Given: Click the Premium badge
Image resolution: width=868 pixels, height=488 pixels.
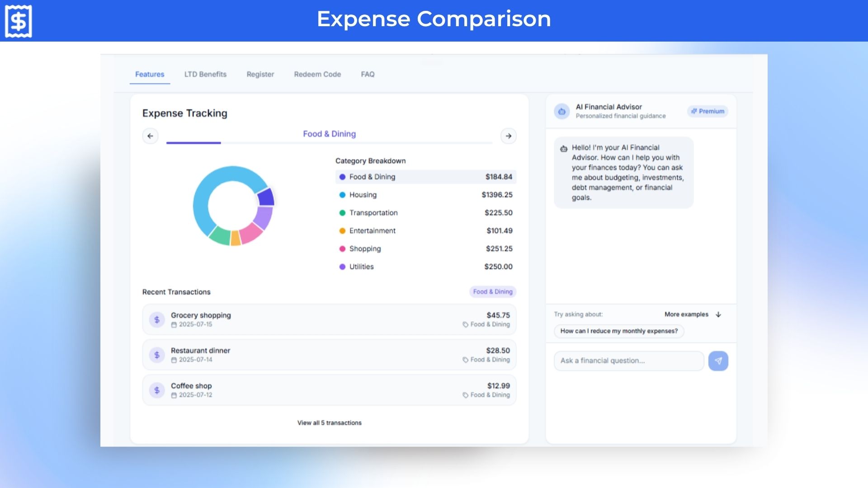Looking at the screenshot, I should [x=708, y=111].
